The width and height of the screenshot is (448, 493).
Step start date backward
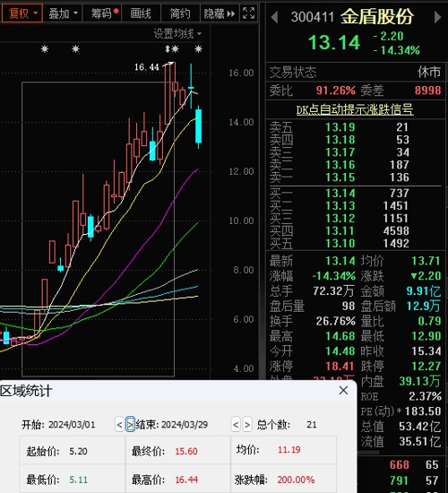pos(119,425)
